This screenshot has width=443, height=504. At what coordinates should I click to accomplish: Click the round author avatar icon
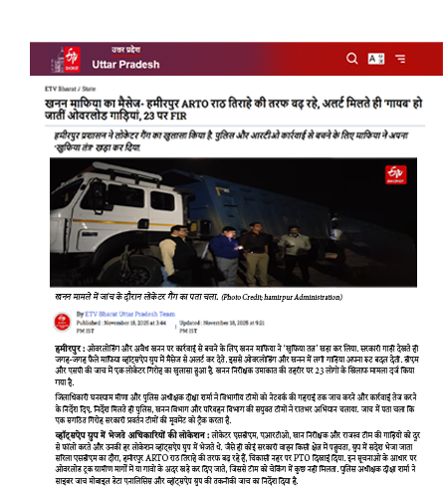click(x=62, y=322)
